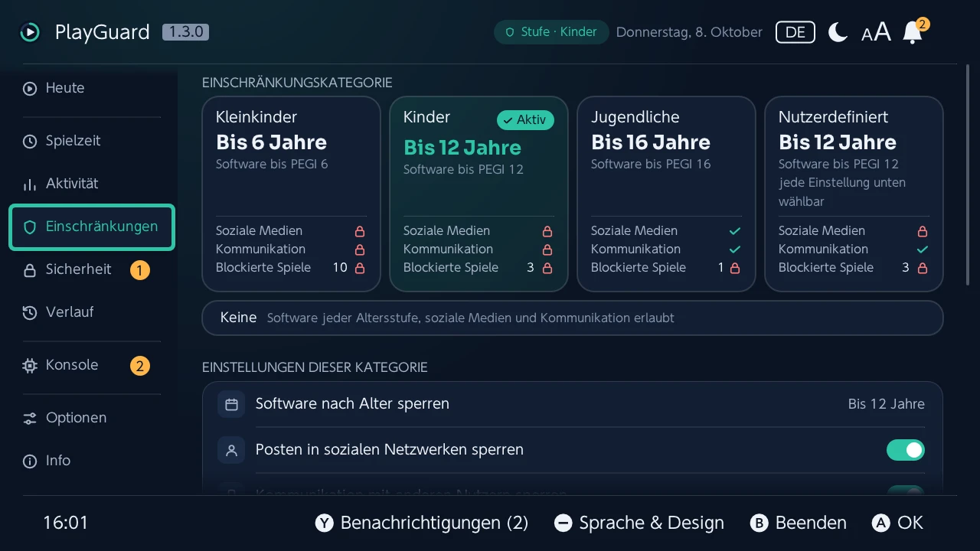Open Einschränkungen in sidebar
Image resolution: width=980 pixels, height=551 pixels.
(92, 227)
